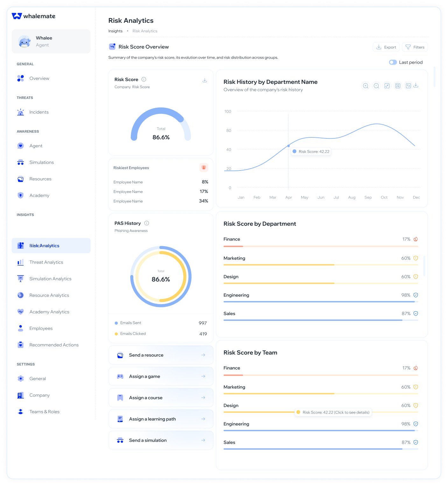Viewport: 448px width, 486px height.
Task: Open Resources in the sidebar
Action: pos(51,179)
